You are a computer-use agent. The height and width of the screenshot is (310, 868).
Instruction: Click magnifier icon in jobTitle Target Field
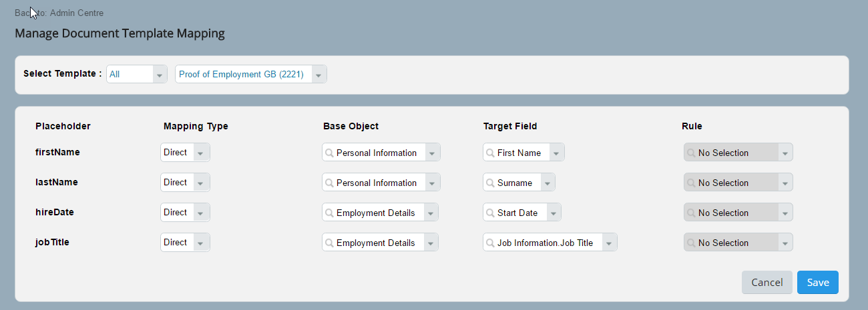[489, 243]
